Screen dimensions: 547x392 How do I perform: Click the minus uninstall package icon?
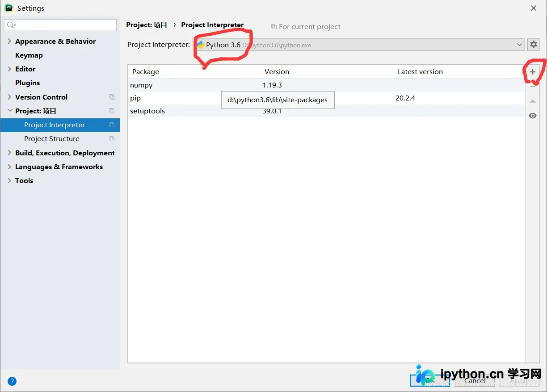point(532,87)
